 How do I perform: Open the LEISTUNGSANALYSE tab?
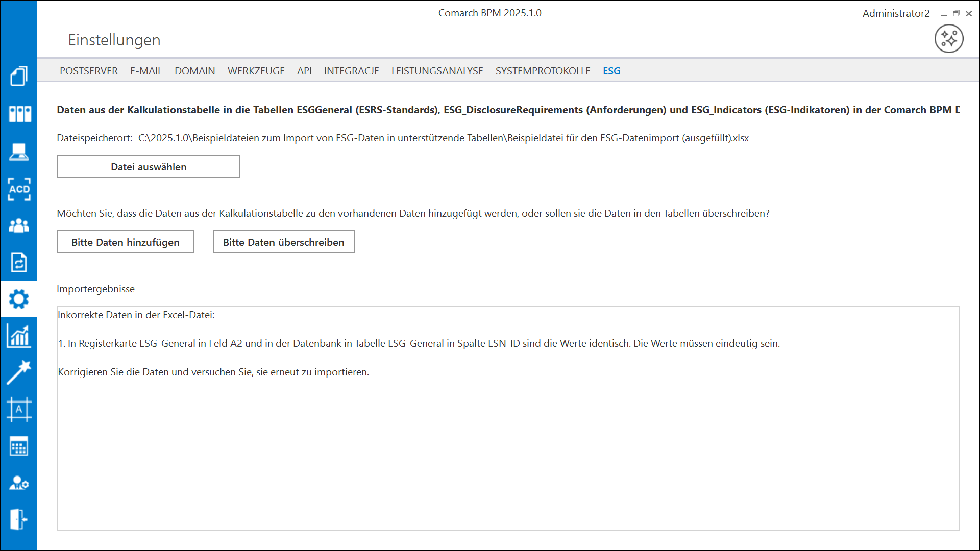437,71
